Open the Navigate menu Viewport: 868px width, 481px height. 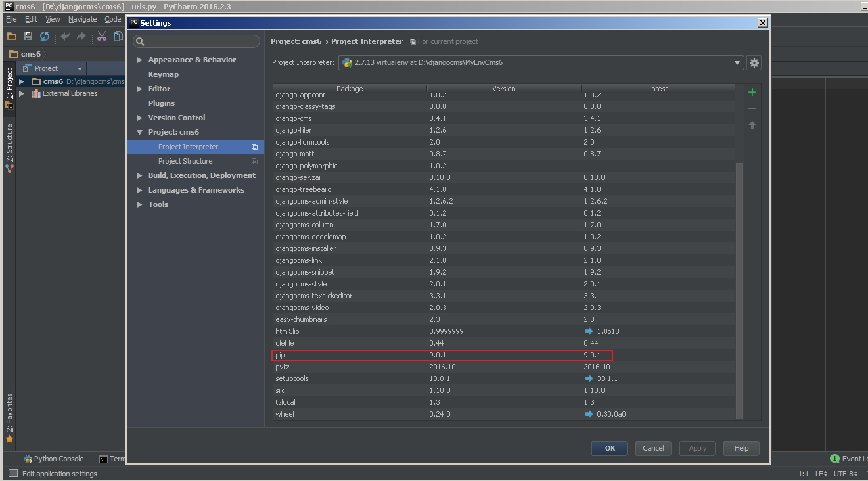pyautogui.click(x=82, y=19)
